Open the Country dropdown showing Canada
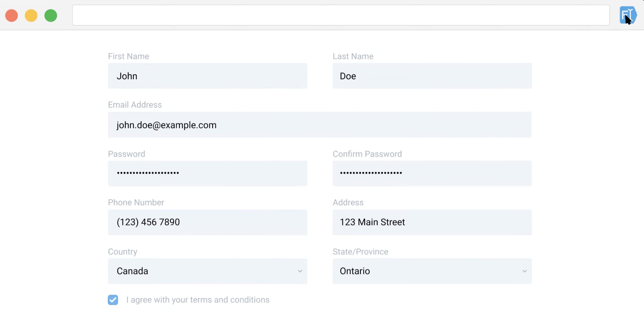This screenshot has height=319, width=644. point(208,271)
